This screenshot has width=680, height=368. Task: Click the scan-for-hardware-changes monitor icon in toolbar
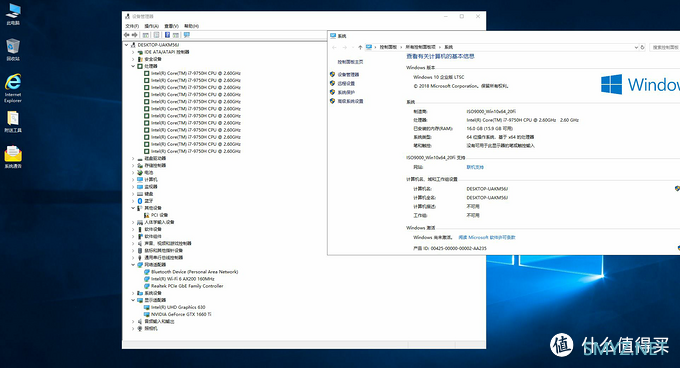[x=187, y=35]
